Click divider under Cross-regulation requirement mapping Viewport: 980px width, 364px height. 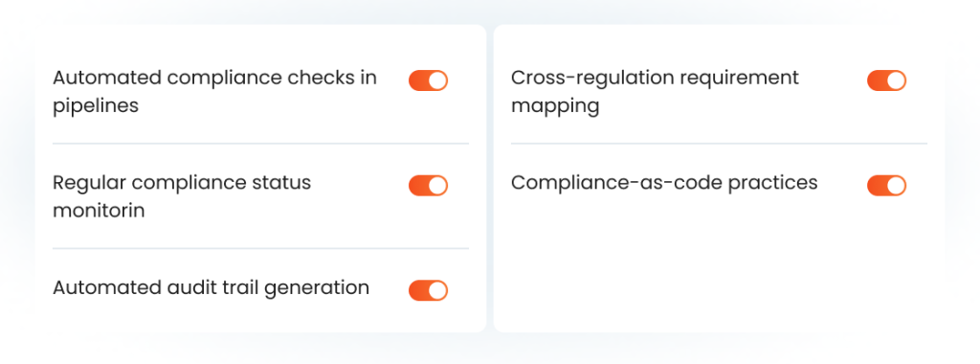tap(719, 144)
